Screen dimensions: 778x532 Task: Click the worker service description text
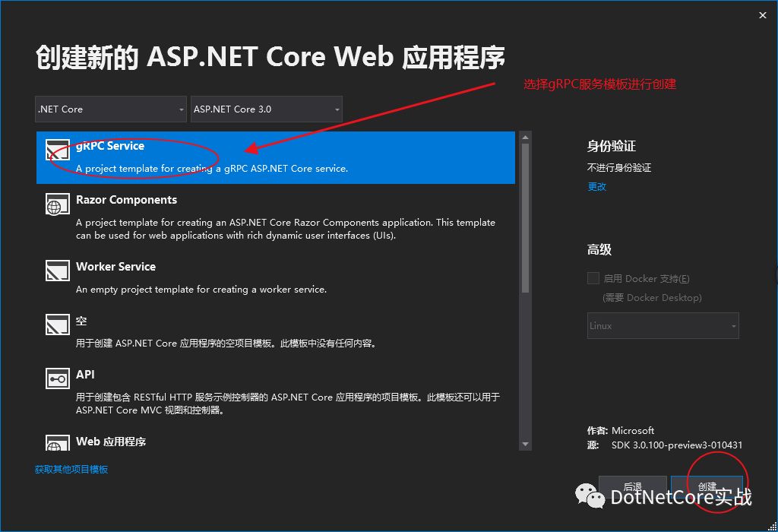(201, 290)
